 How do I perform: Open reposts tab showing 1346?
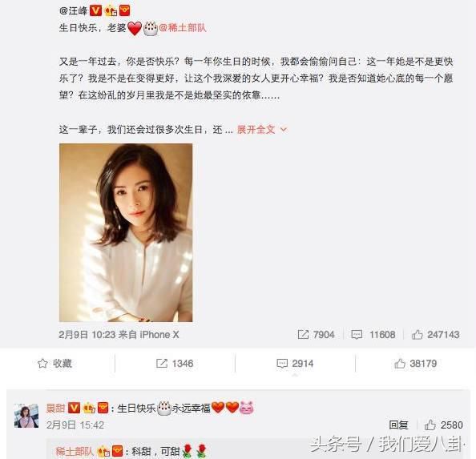tap(175, 363)
